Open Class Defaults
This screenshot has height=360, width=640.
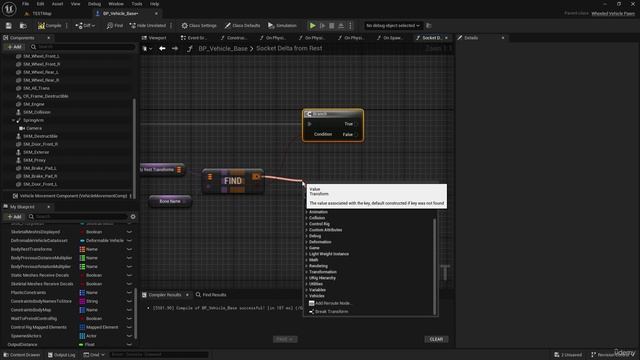coord(242,26)
